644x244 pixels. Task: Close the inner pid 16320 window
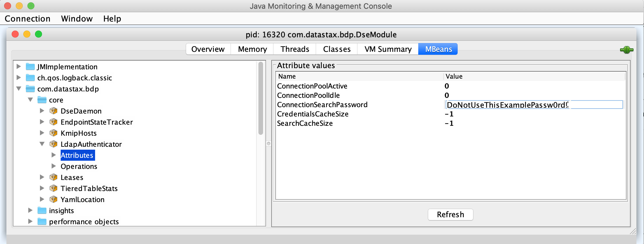coord(15,34)
